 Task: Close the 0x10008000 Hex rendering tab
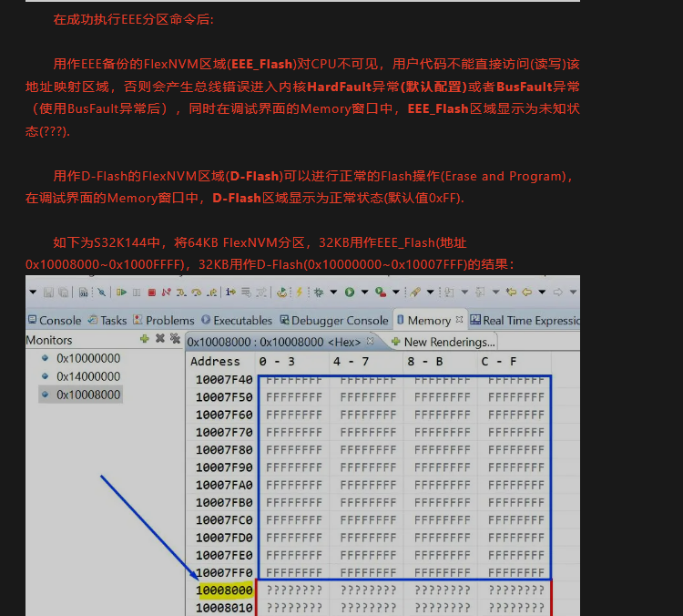(371, 341)
